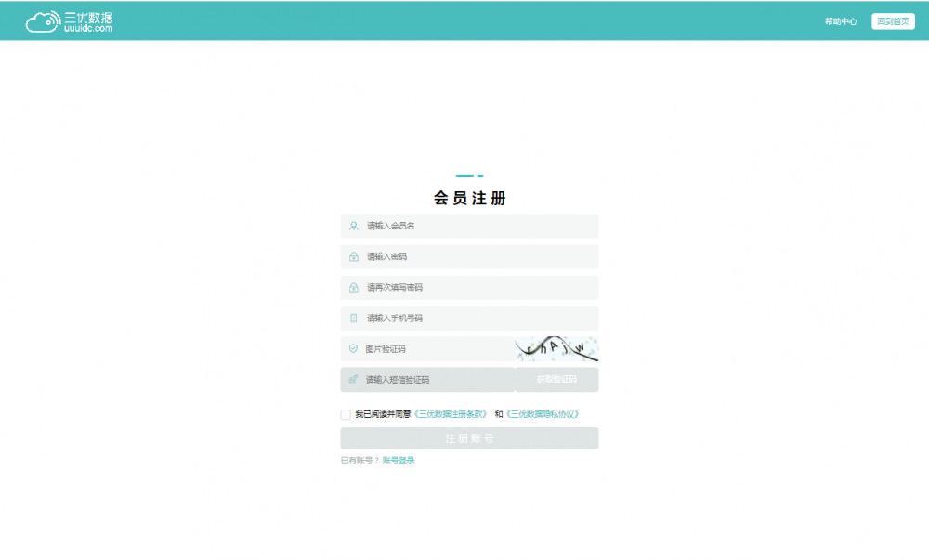
Task: Focus the 请输入密码 input field
Action: tap(478, 256)
